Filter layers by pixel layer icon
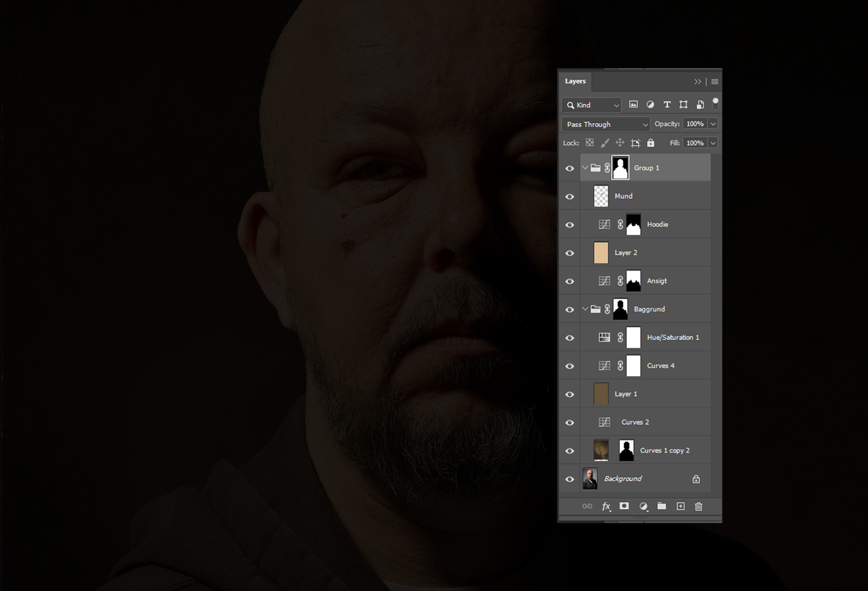Image resolution: width=868 pixels, height=591 pixels. coord(633,105)
